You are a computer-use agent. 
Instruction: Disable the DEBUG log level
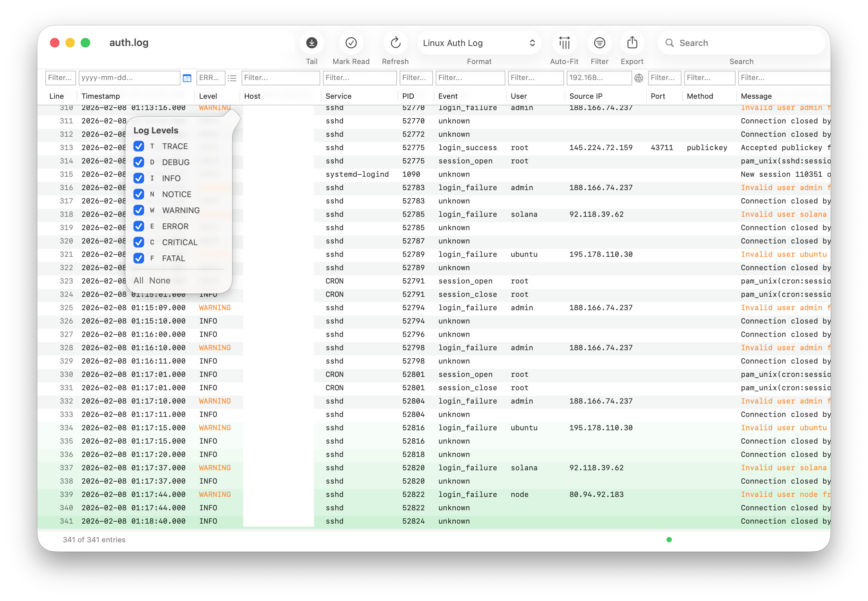tap(138, 162)
